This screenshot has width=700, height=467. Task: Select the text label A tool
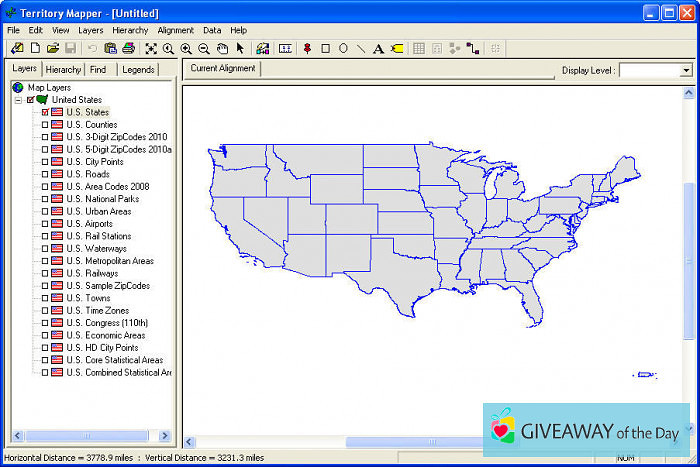coord(379,48)
